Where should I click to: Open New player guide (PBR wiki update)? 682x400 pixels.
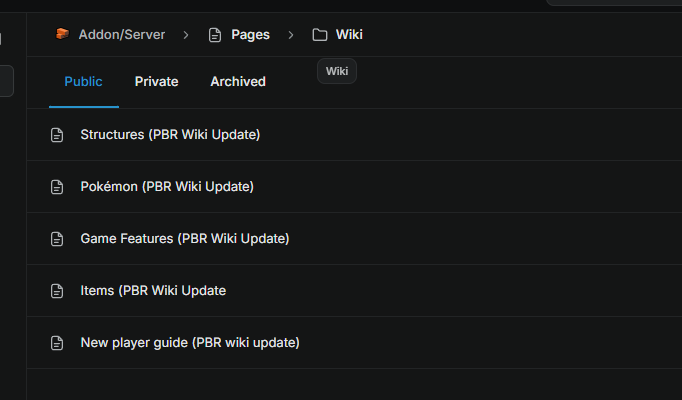coord(190,343)
